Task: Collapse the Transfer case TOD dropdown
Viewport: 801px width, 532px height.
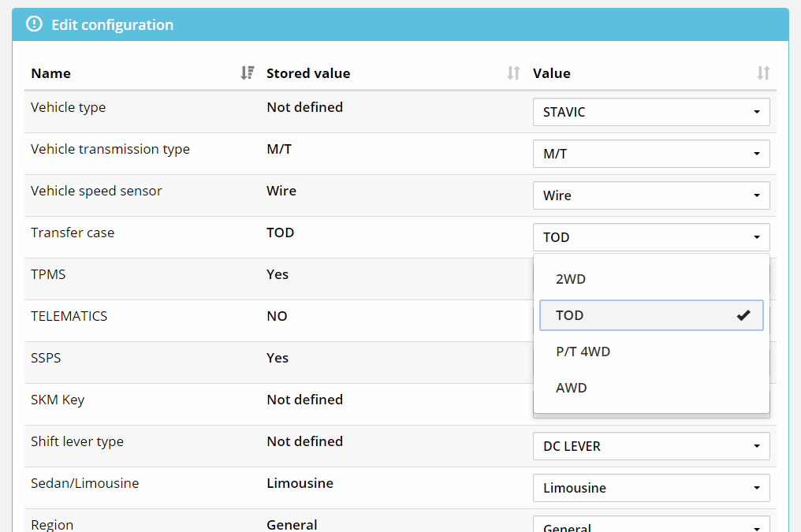Action: (651, 237)
